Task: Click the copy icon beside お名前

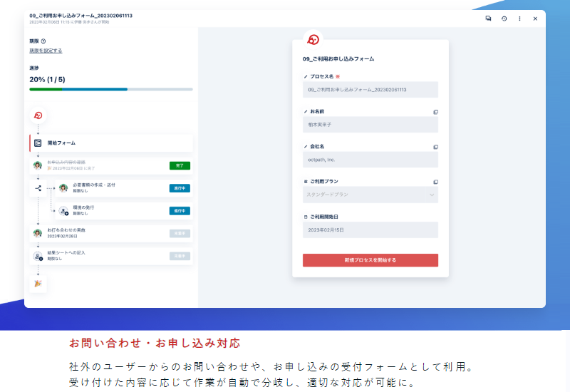Action: (x=435, y=112)
